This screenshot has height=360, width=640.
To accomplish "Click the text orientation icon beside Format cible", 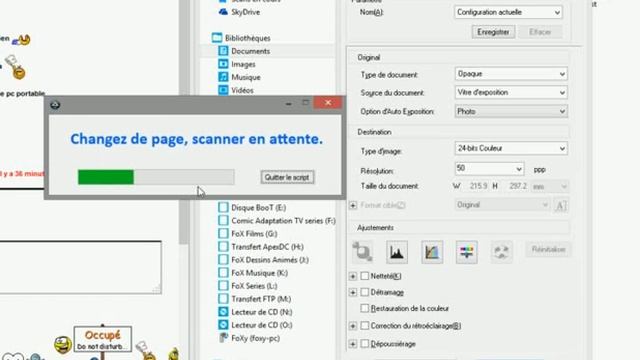I will (561, 205).
